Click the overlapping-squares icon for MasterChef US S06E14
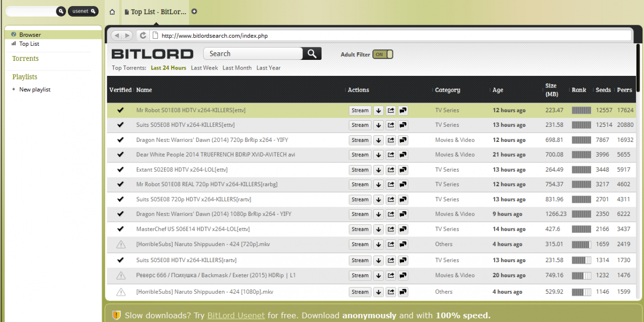This screenshot has height=322, width=644. pos(403,229)
